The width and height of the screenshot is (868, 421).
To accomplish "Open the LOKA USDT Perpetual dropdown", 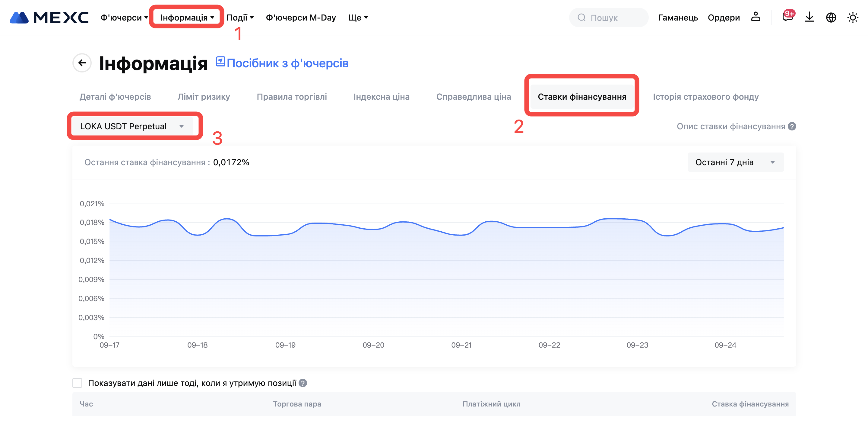I will [132, 126].
